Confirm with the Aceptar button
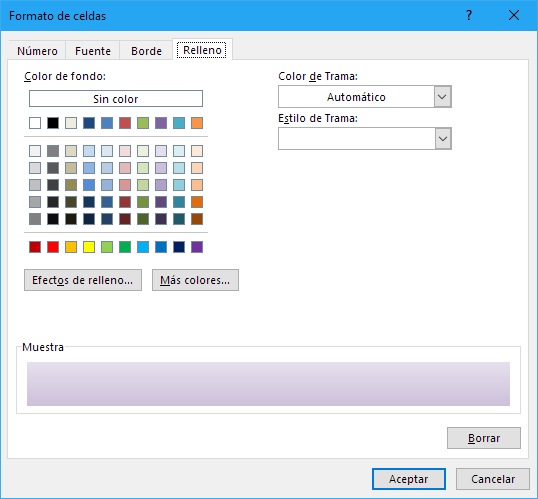This screenshot has width=538, height=499. (409, 479)
